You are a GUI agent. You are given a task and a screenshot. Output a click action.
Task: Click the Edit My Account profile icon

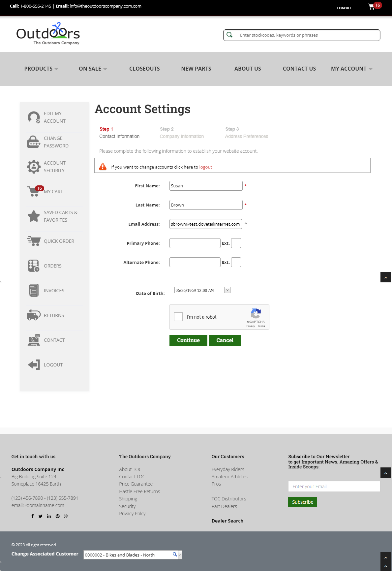click(34, 117)
